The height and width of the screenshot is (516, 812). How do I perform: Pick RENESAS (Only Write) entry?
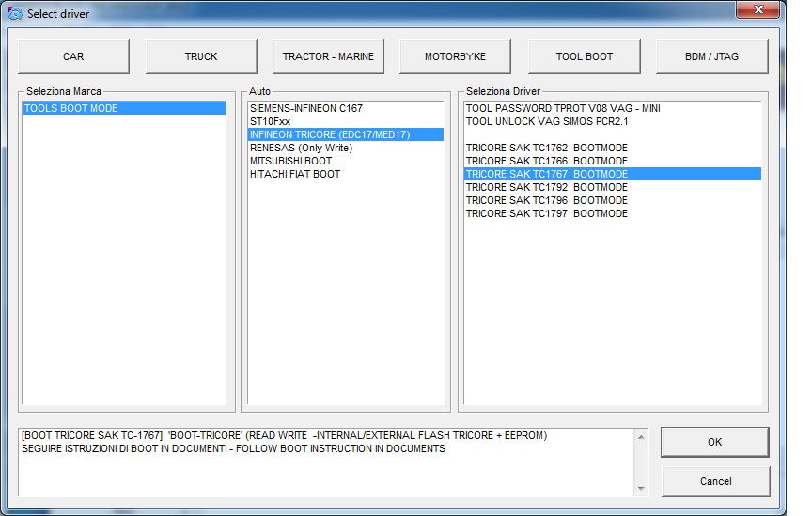pyautogui.click(x=346, y=148)
